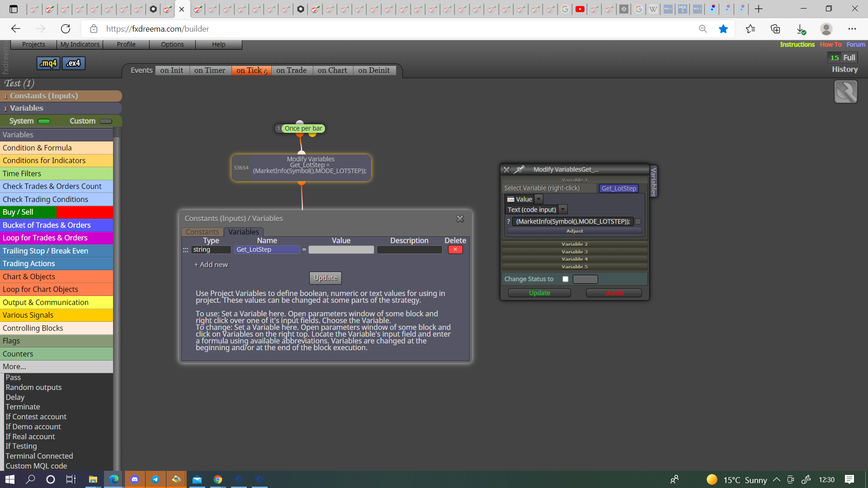Open the Instructions link

pyautogui.click(x=797, y=44)
